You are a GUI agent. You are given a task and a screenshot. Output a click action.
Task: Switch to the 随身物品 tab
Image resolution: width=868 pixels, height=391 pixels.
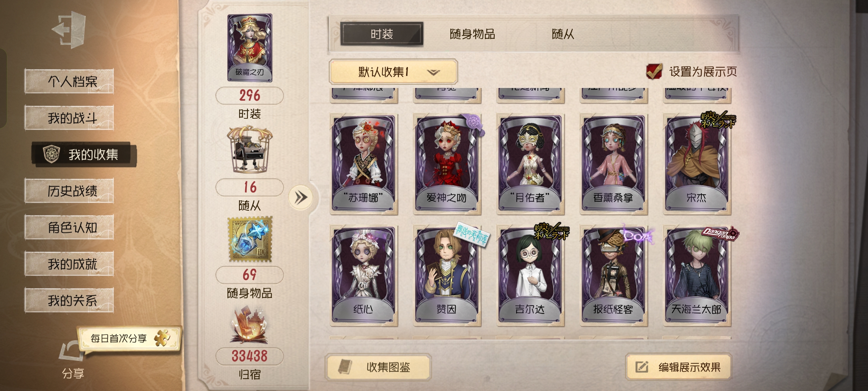pyautogui.click(x=472, y=34)
